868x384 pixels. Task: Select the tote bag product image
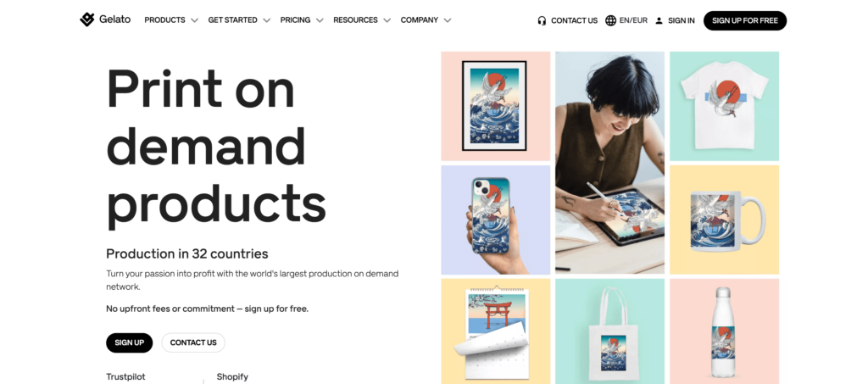[609, 331]
